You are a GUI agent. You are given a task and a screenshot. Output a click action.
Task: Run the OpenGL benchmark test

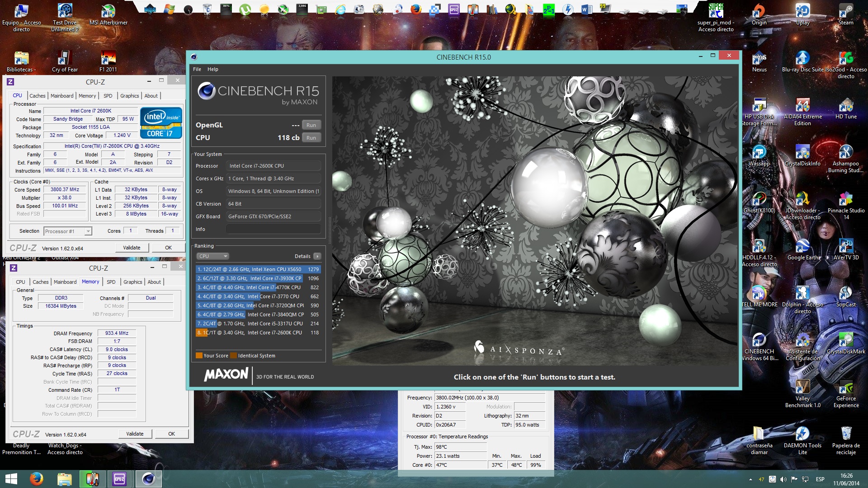(x=311, y=125)
